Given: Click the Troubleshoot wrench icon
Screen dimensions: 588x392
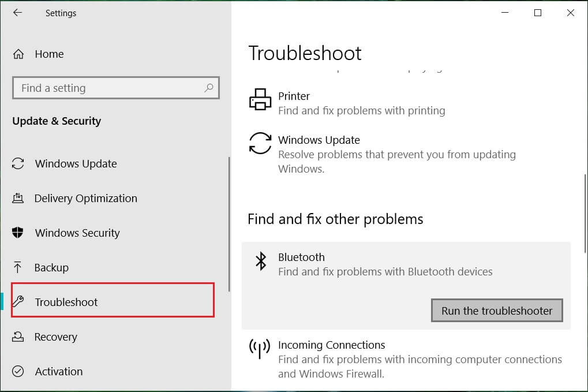Looking at the screenshot, I should 18,302.
